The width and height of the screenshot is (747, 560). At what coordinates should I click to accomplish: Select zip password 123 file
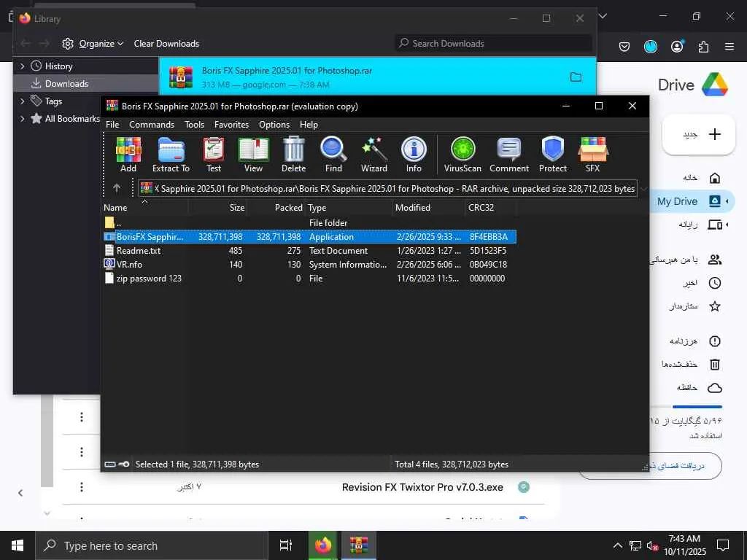pyautogui.click(x=309, y=278)
